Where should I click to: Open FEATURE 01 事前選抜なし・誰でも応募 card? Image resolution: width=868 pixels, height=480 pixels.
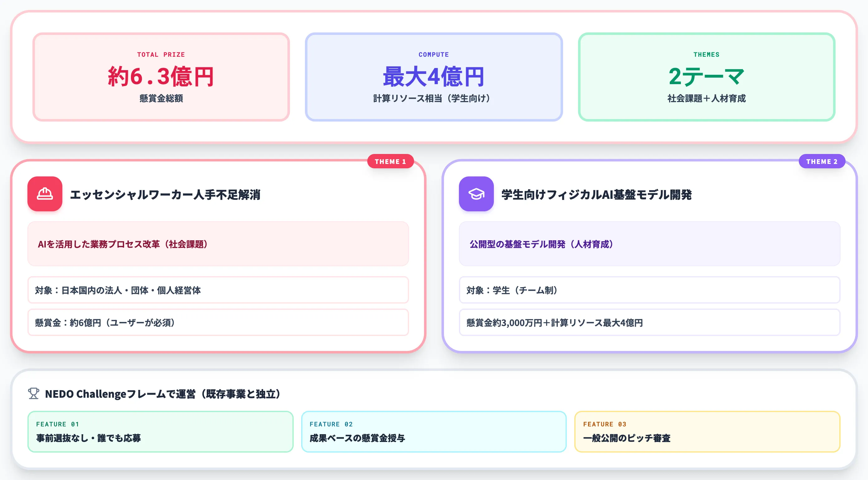pos(160,431)
